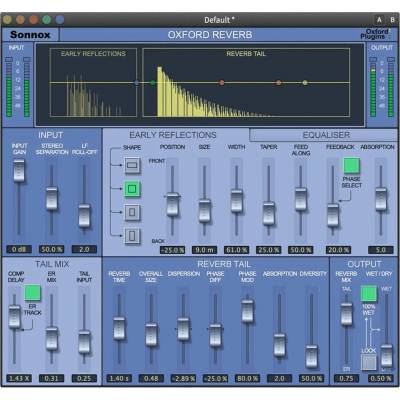The image size is (400, 400).
Task: Click the Width fader handle
Action: [236, 201]
